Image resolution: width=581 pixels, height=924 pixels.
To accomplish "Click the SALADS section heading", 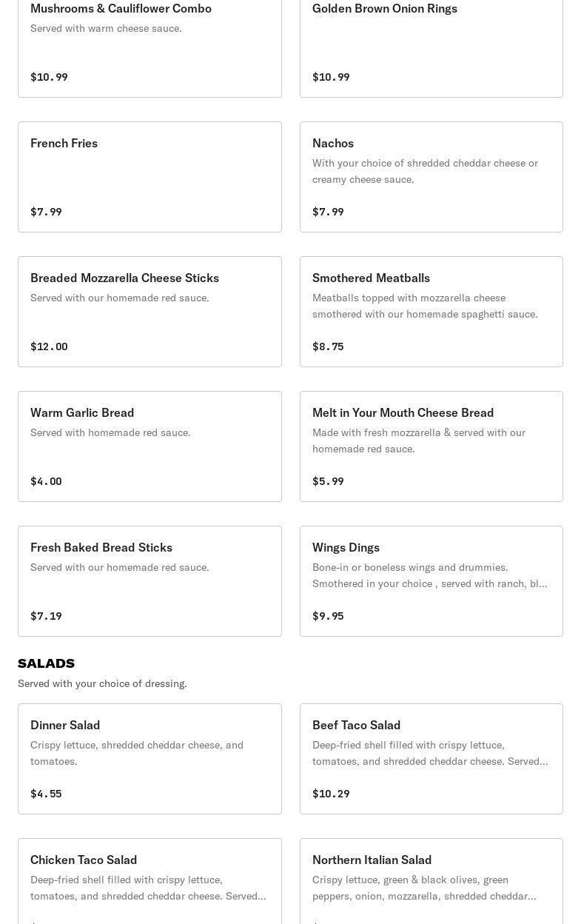I will [x=46, y=663].
